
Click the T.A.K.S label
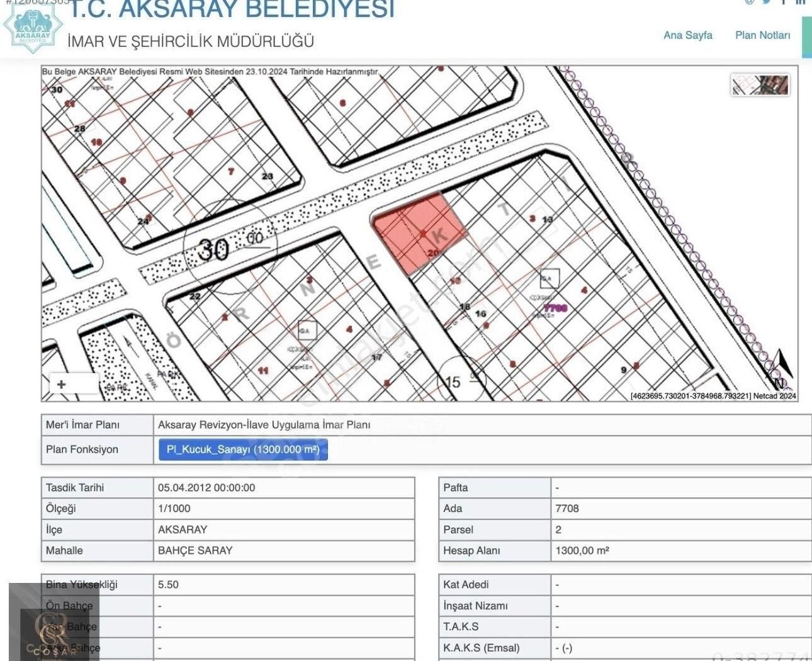point(461,626)
